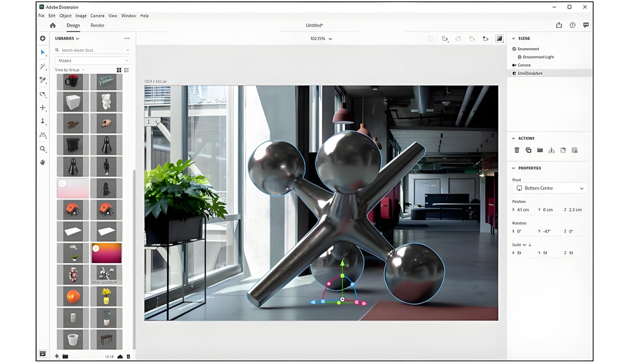Screen dimensions: 635x364
Task: Toggle render preview icon above canvas
Action: (499, 39)
